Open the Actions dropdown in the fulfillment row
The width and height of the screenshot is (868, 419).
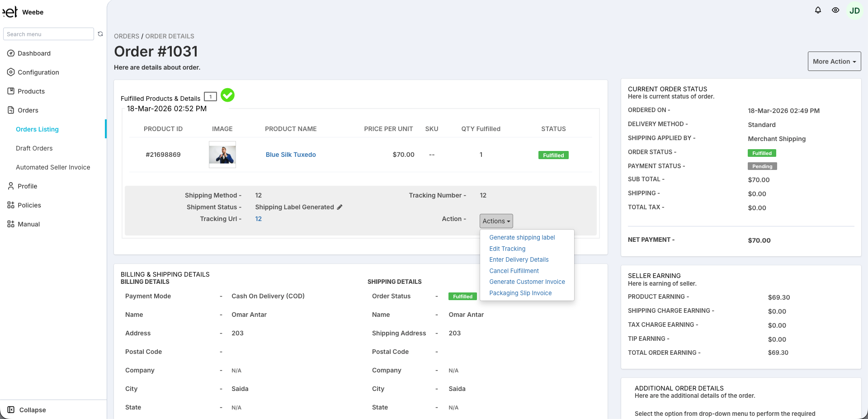496,221
